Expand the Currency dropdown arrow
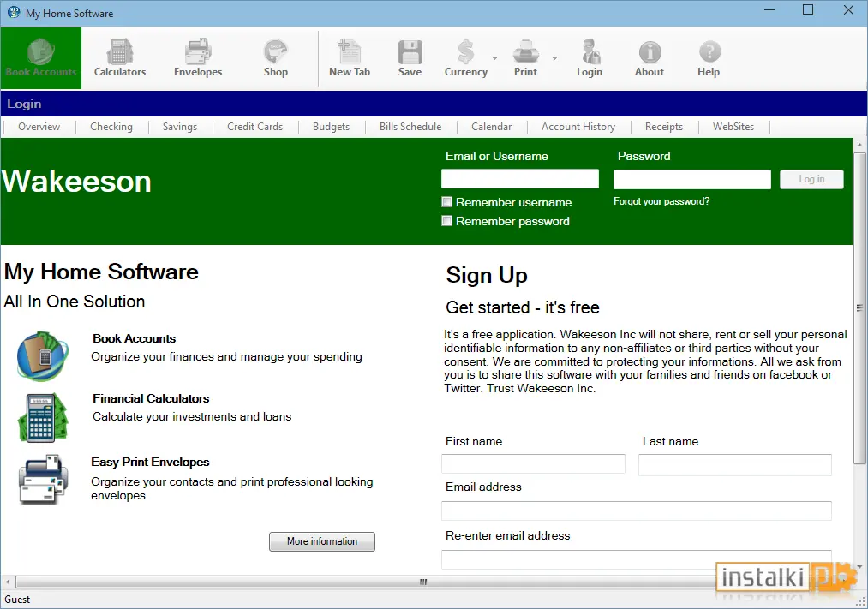Viewport: 868px width, 609px height. tap(495, 58)
